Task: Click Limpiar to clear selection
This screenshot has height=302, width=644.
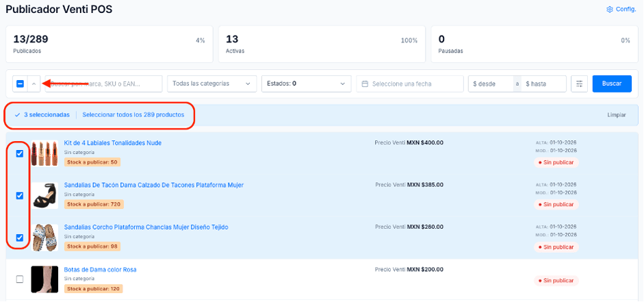Action: [617, 115]
